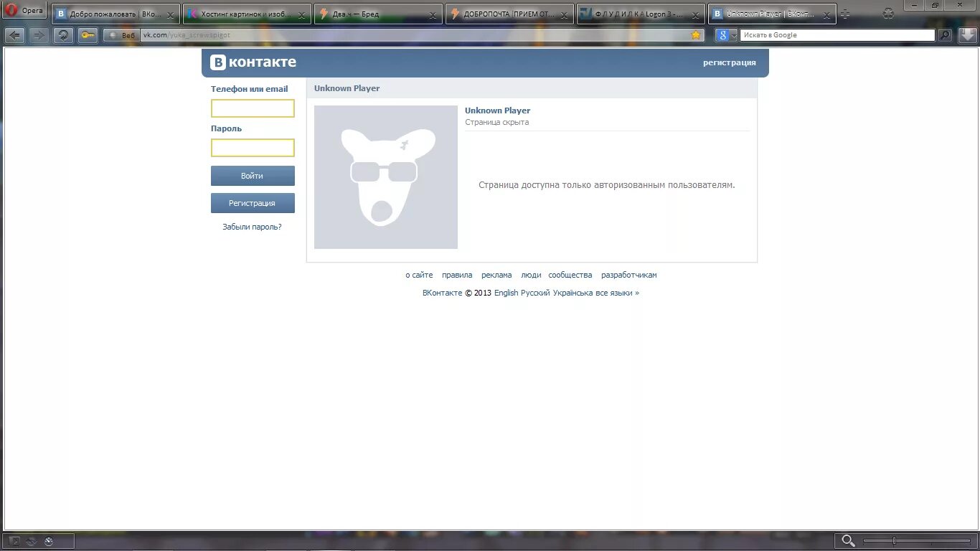Click the magnifier search button in toolbar
Screen dimensions: 980x551
pos(946,35)
